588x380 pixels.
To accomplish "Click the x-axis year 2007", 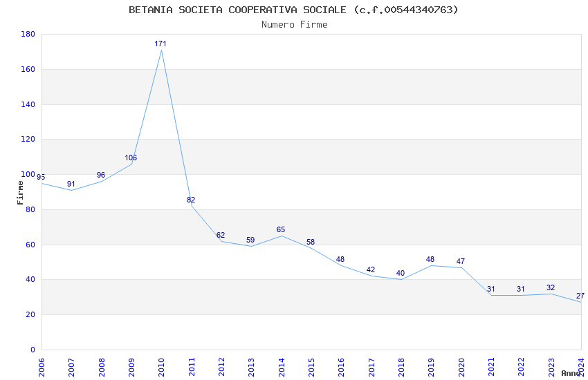I will click(71, 368).
